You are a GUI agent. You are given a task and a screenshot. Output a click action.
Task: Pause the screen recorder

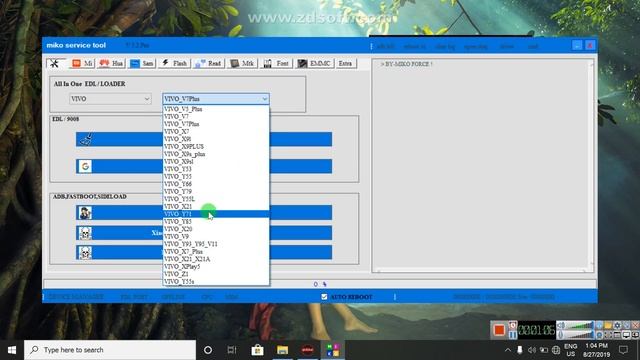[x=513, y=335]
